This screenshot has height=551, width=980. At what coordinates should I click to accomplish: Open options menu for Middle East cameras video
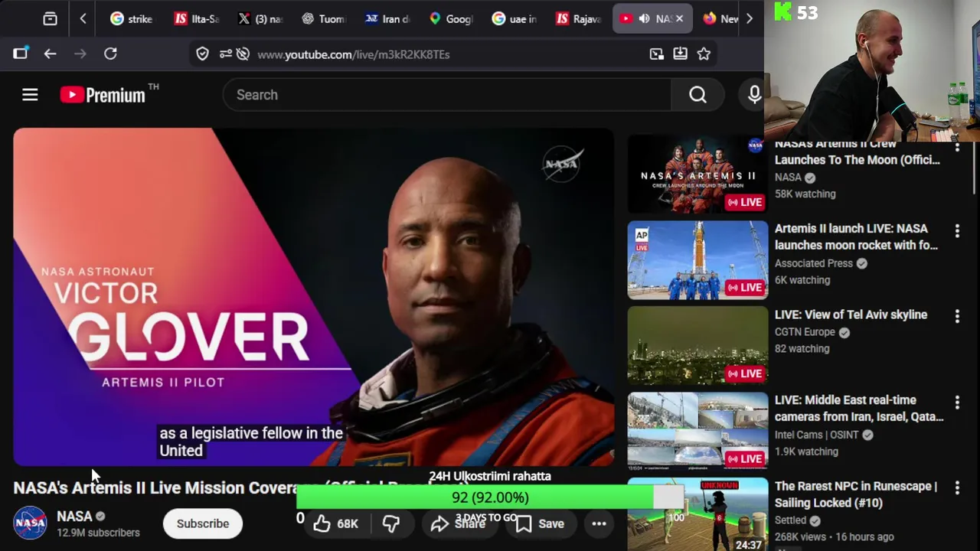tap(957, 402)
